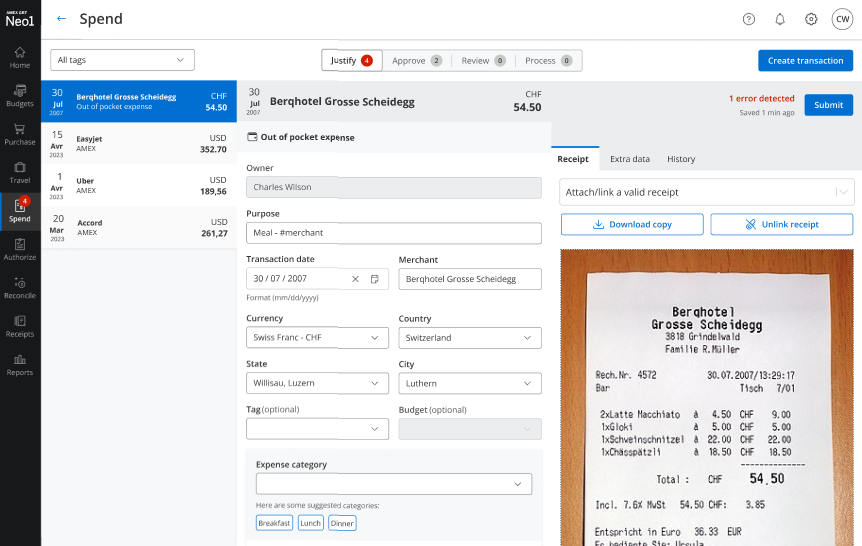862x546 pixels.
Task: Expand the Attach/link a valid receipt dropdown
Action: click(x=706, y=192)
